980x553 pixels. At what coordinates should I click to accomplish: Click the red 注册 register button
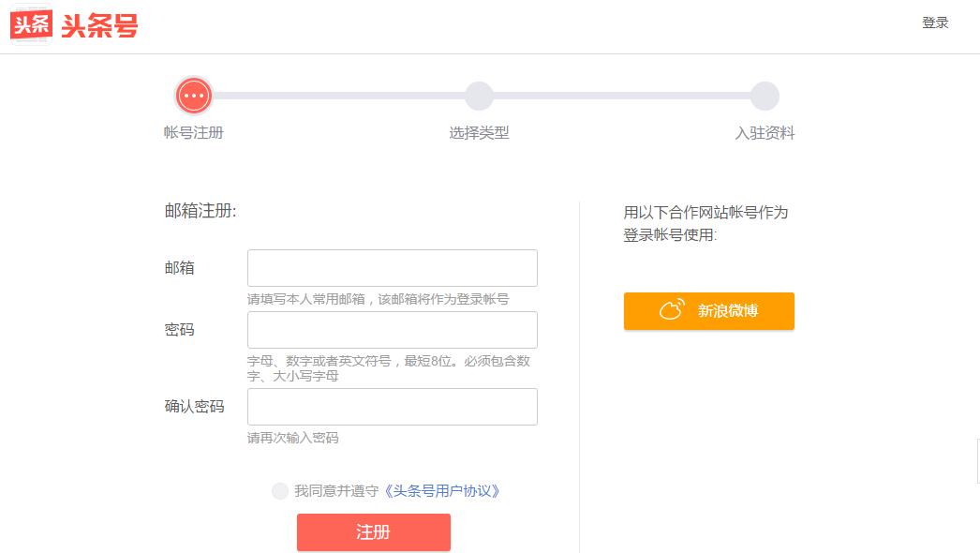[x=374, y=532]
